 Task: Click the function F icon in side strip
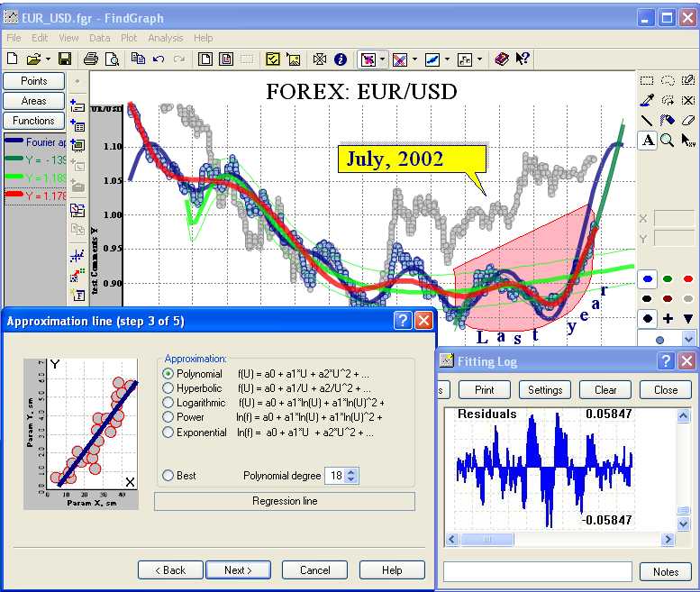coord(77,295)
